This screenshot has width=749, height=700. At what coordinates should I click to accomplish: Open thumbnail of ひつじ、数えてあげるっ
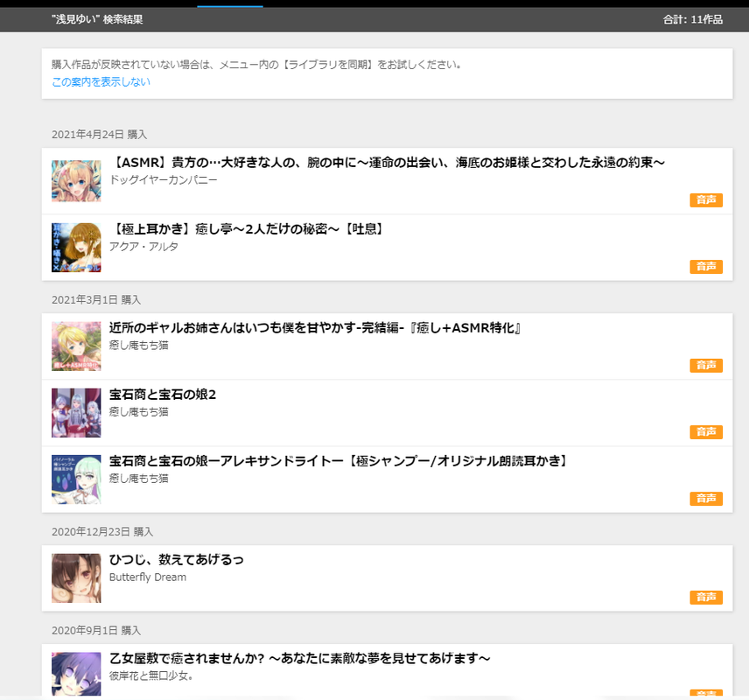[x=76, y=578]
